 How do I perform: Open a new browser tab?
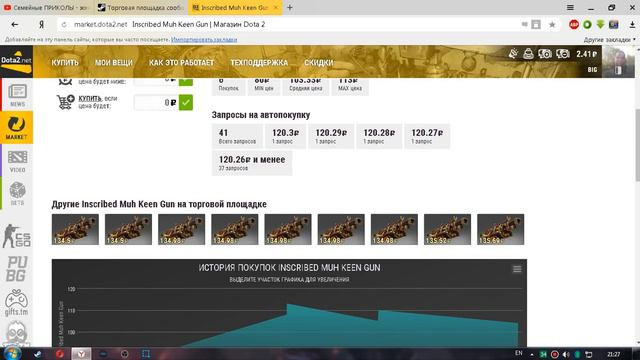tap(290, 7)
